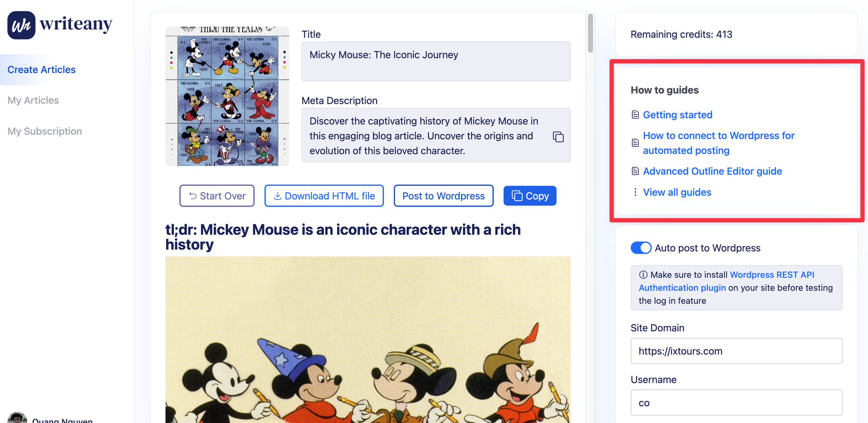This screenshot has width=868, height=423.
Task: Open the Advanced Outline Editor guide link
Action: click(712, 171)
